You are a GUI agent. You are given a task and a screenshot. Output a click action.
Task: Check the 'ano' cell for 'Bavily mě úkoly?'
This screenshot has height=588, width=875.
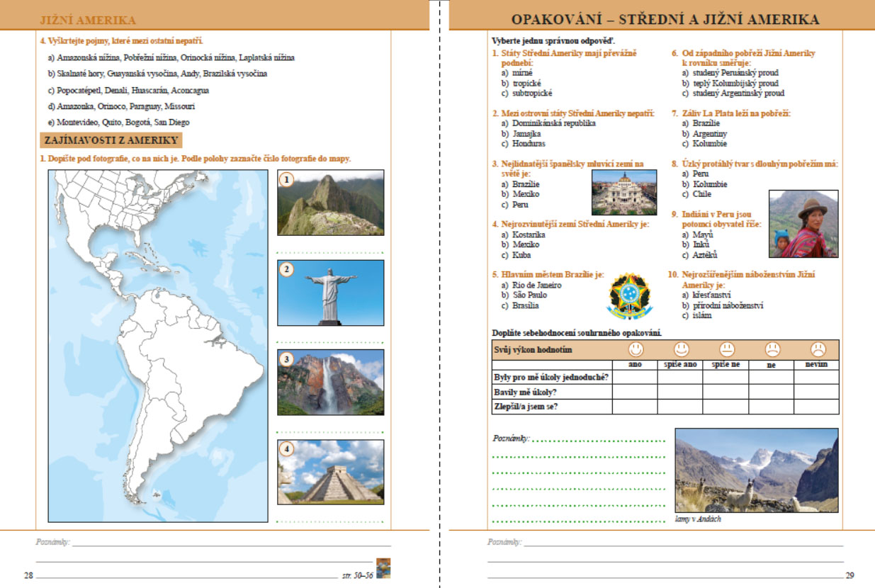pyautogui.click(x=636, y=392)
